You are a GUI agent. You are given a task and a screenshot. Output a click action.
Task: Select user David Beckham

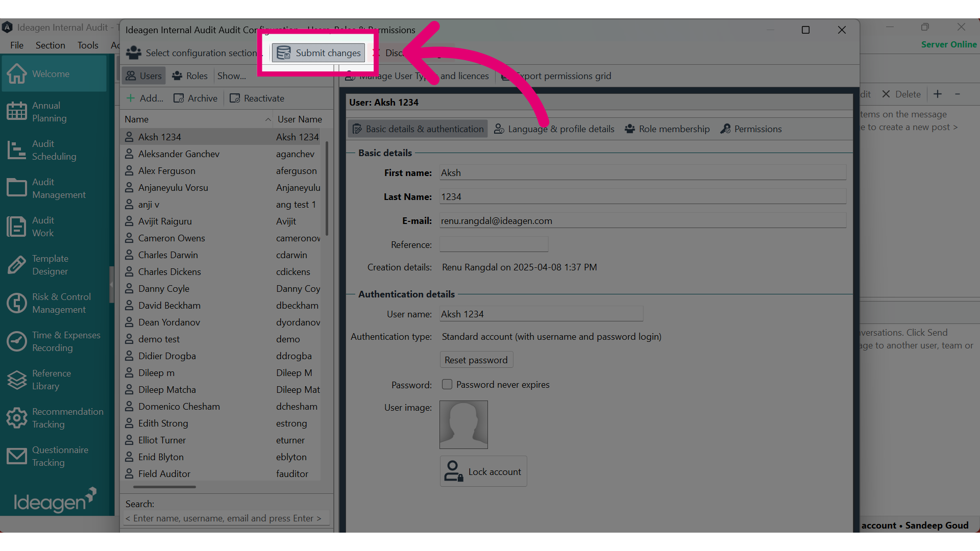click(222, 305)
